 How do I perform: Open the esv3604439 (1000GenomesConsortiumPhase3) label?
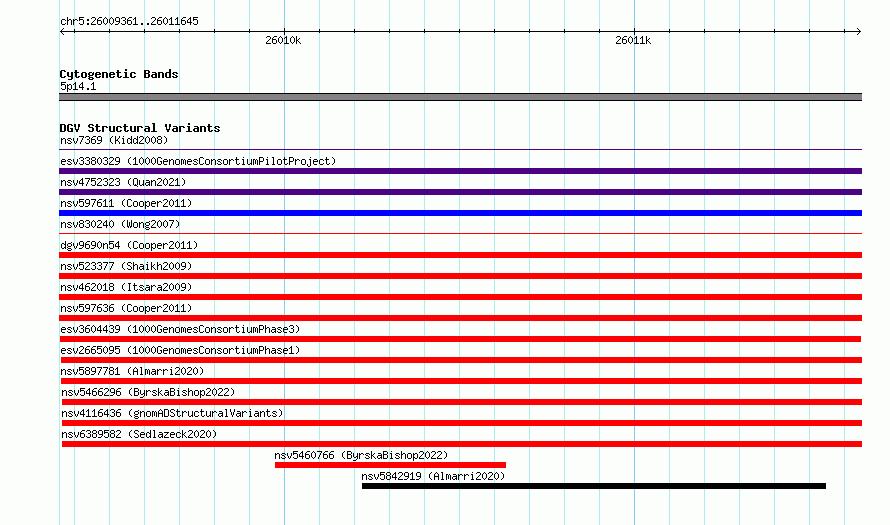[x=180, y=329]
